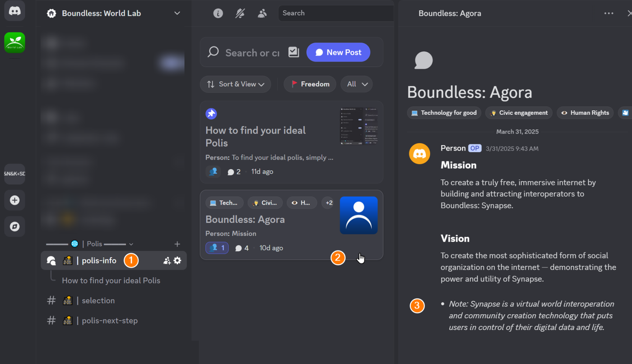The width and height of the screenshot is (632, 364).
Task: Click the invite people icon on polis-info
Action: click(167, 261)
